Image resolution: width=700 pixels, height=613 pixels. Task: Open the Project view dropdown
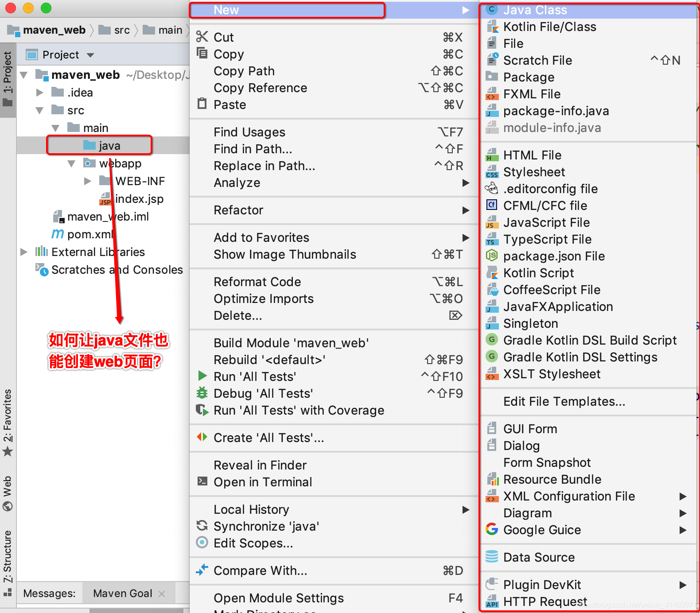[x=90, y=55]
